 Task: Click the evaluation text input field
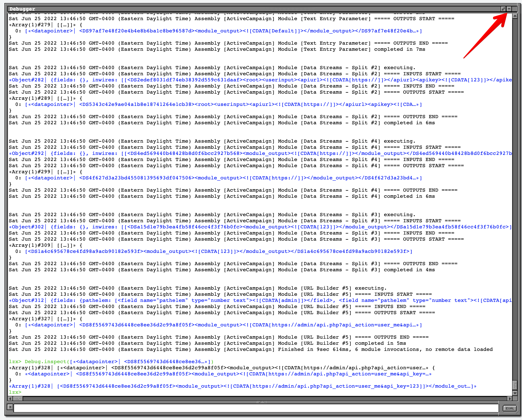(256, 408)
